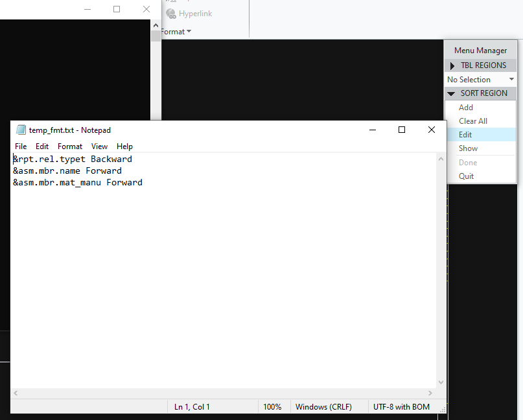Select Show in the SORT REGION menu
523x420 pixels.
(468, 148)
